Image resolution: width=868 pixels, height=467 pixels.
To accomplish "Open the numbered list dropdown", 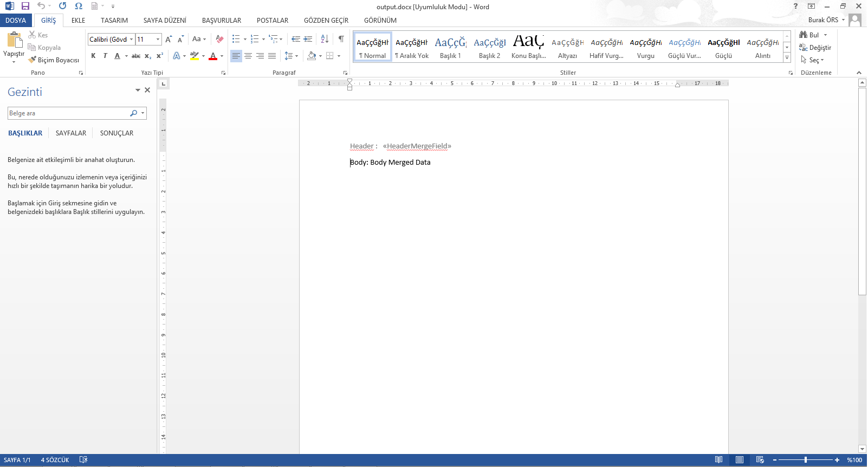I will (x=263, y=39).
